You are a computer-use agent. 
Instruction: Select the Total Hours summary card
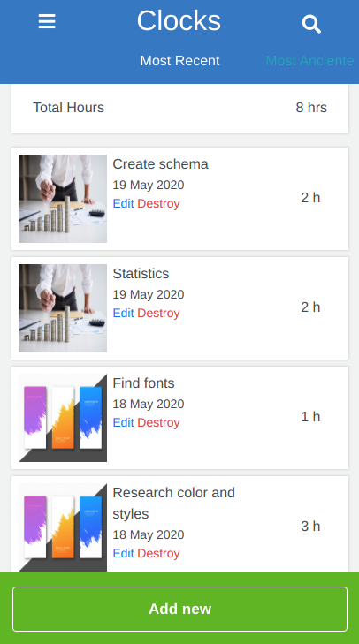click(179, 109)
